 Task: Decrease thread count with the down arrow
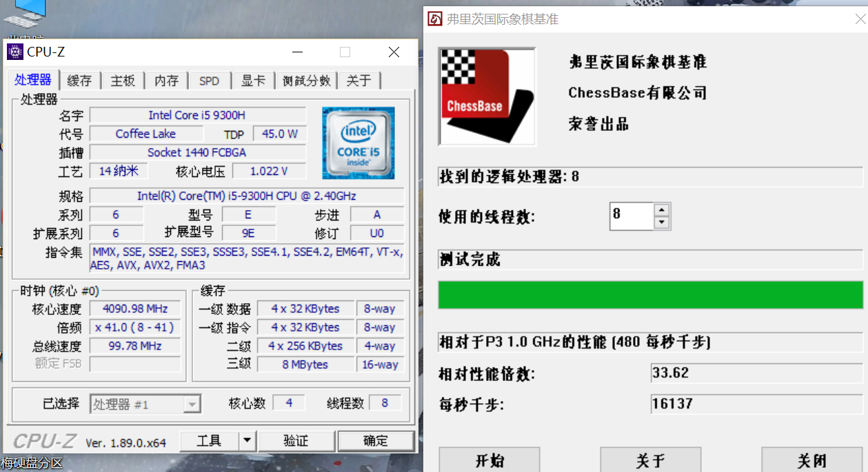(662, 222)
